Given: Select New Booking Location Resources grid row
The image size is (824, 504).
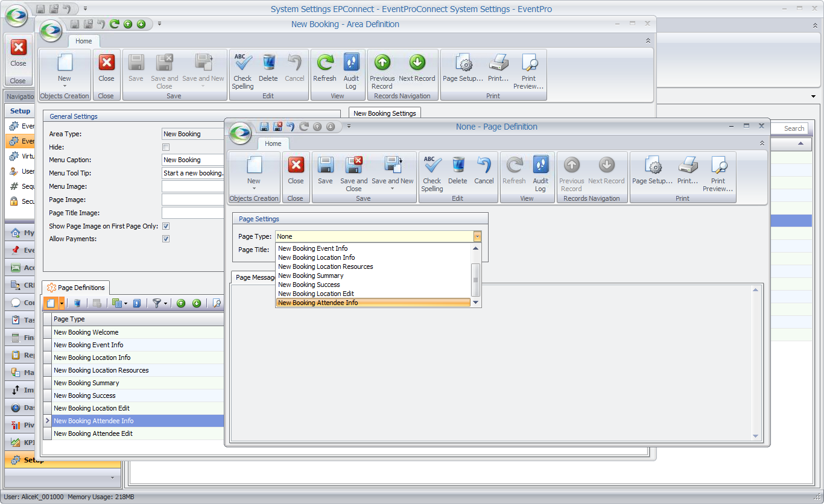Looking at the screenshot, I should [138, 370].
